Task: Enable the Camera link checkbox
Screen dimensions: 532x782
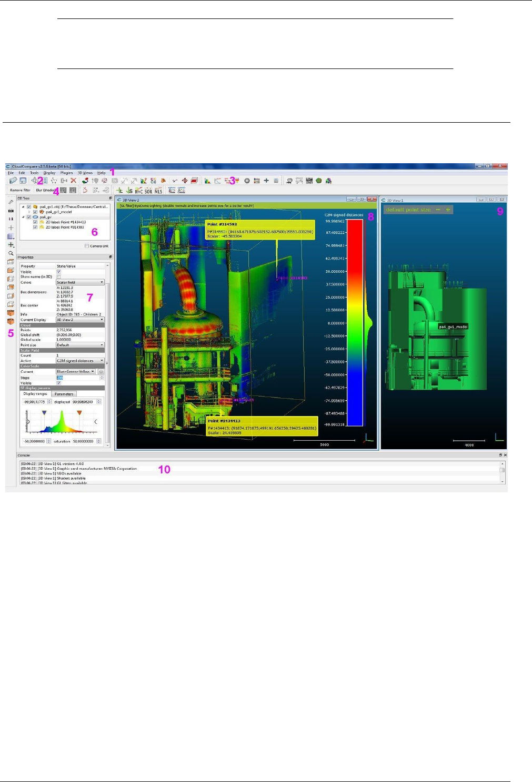Action: tap(87, 246)
